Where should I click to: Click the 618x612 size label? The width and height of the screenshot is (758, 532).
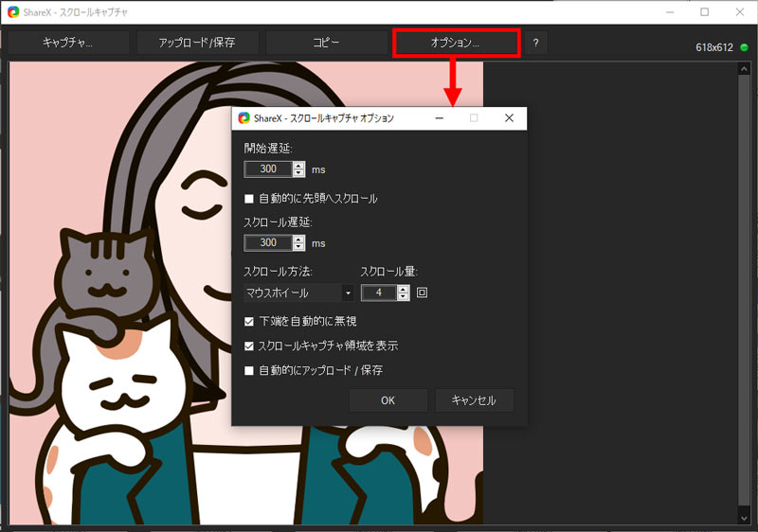click(714, 47)
